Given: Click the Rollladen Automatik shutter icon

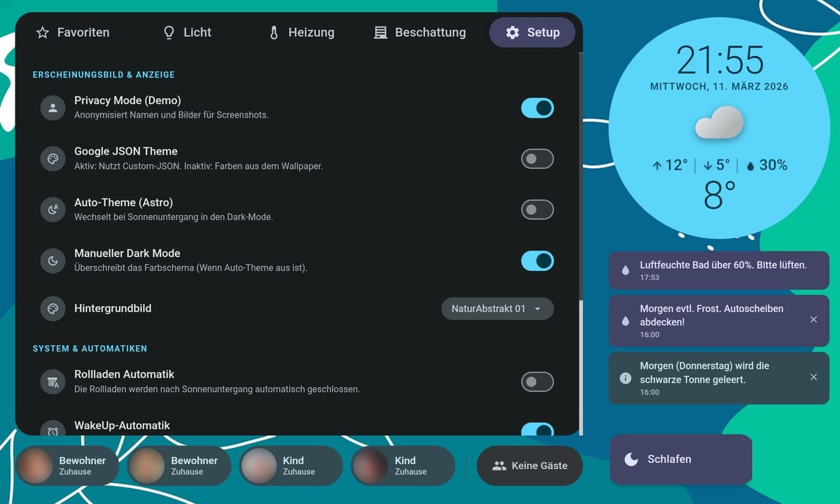Looking at the screenshot, I should tap(52, 381).
